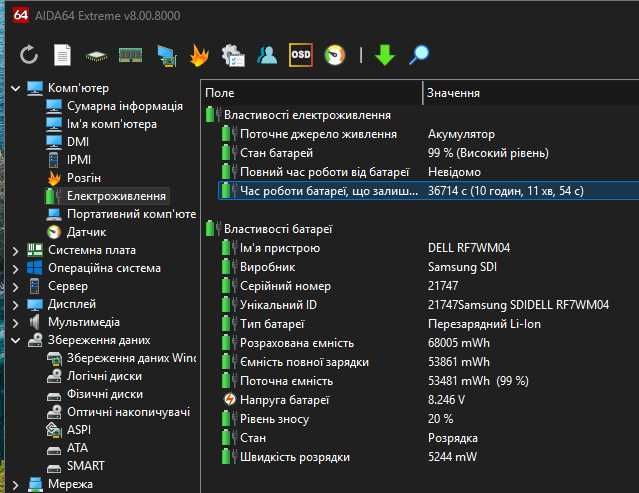Open the sensor gauge toolbar icon
The width and height of the screenshot is (639, 493).
pyautogui.click(x=335, y=55)
